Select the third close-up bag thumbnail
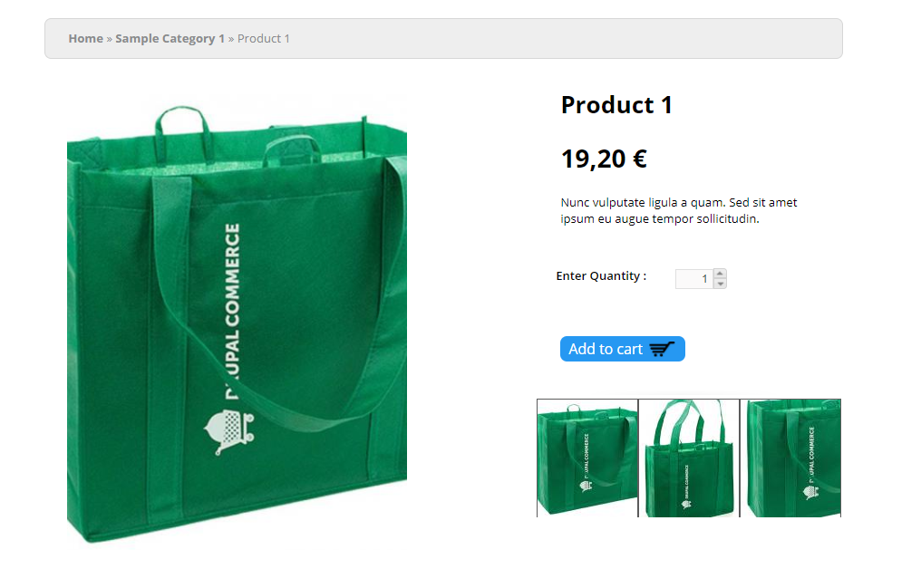Image resolution: width=921 pixels, height=588 pixels. (790, 458)
